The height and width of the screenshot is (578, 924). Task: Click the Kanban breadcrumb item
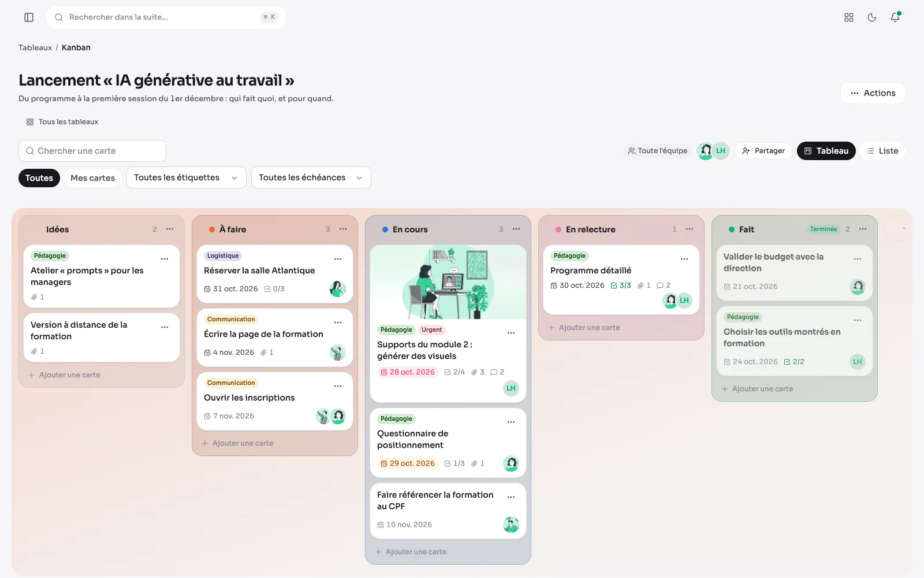[x=76, y=47]
